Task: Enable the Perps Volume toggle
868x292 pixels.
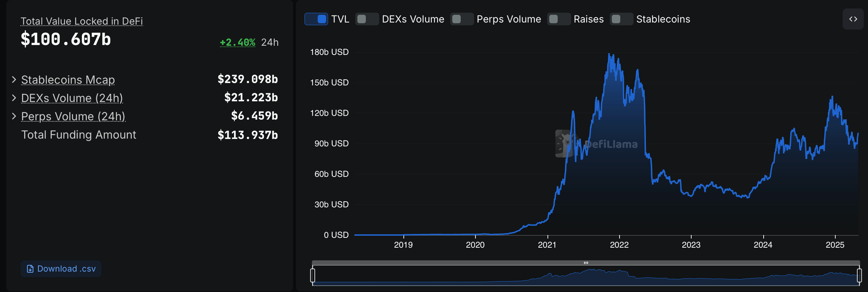Action: (462, 19)
